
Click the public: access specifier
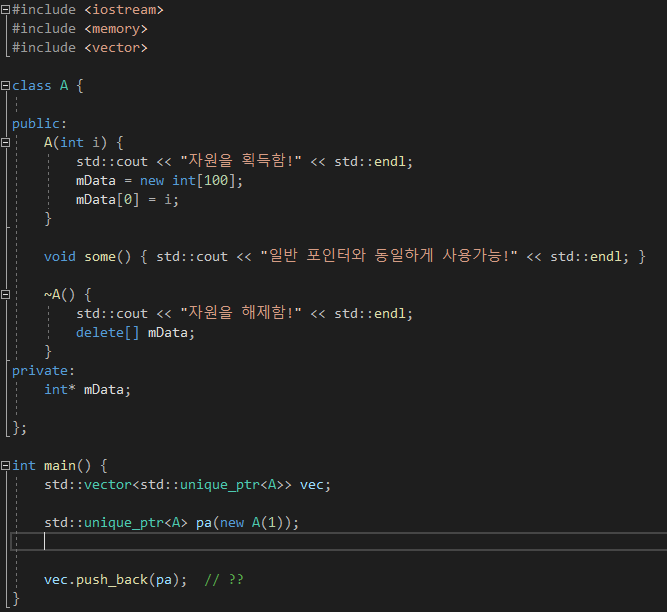pyautogui.click(x=40, y=124)
